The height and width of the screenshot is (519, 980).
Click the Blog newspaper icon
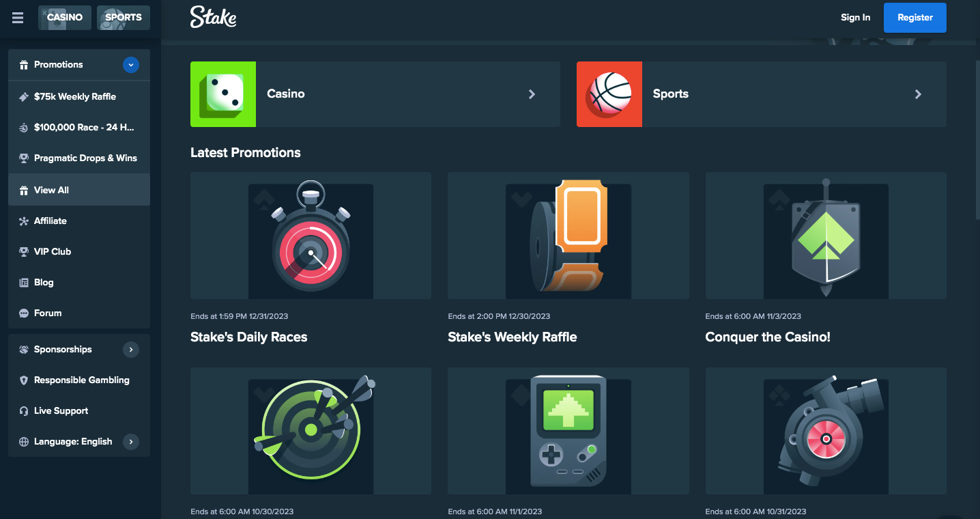point(24,283)
